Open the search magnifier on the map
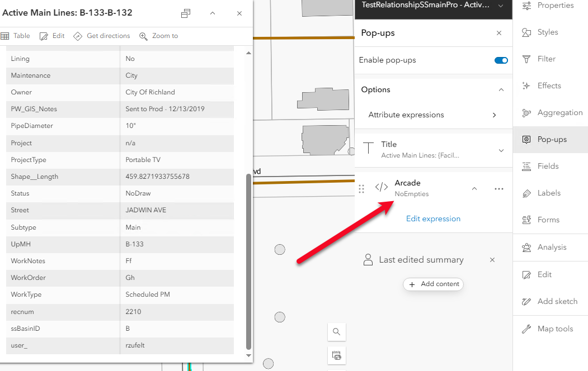 coord(336,331)
